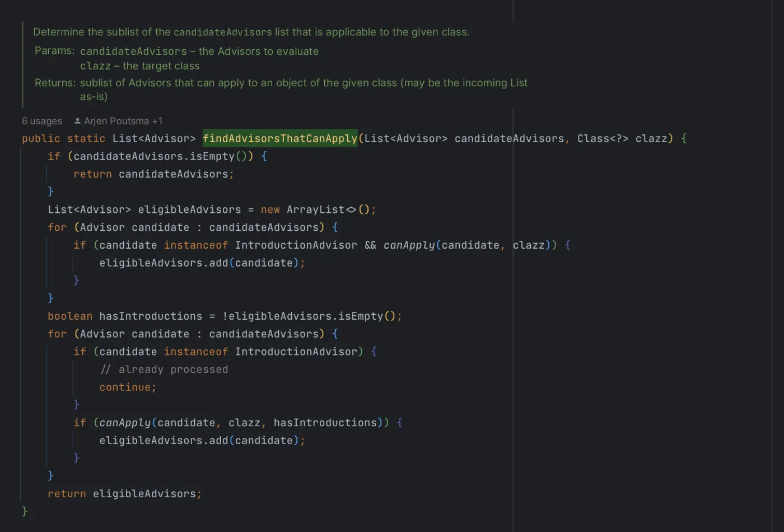Click the 'new' keyword before ArrayList
The width and height of the screenshot is (784, 532).
tap(270, 209)
